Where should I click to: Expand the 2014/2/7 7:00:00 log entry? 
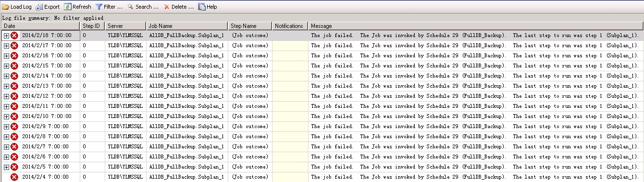[x=6, y=147]
